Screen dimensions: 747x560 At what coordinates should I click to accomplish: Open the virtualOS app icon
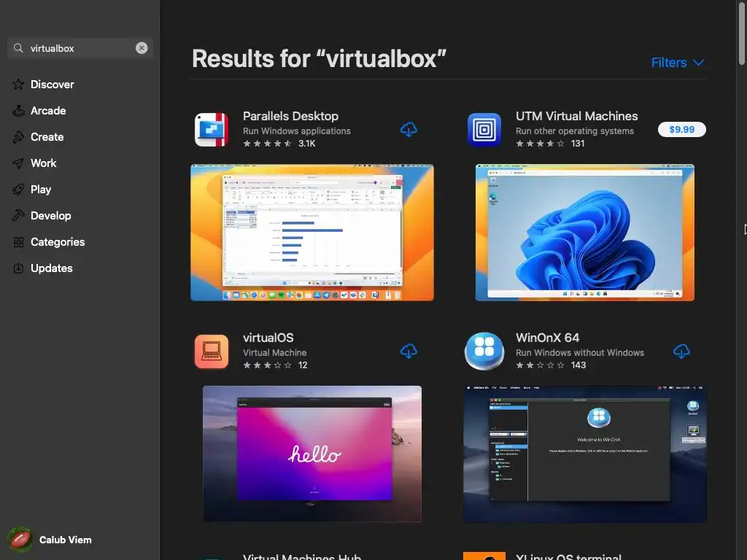[212, 351]
